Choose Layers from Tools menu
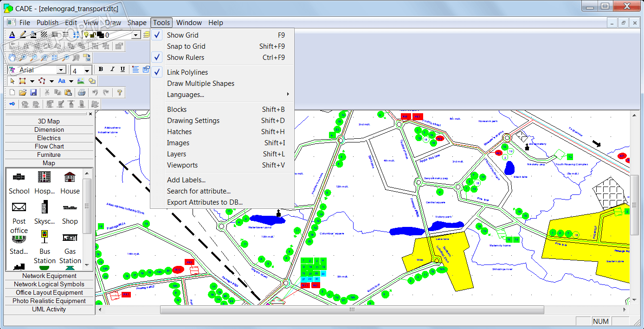The image size is (644, 329). click(x=222, y=154)
